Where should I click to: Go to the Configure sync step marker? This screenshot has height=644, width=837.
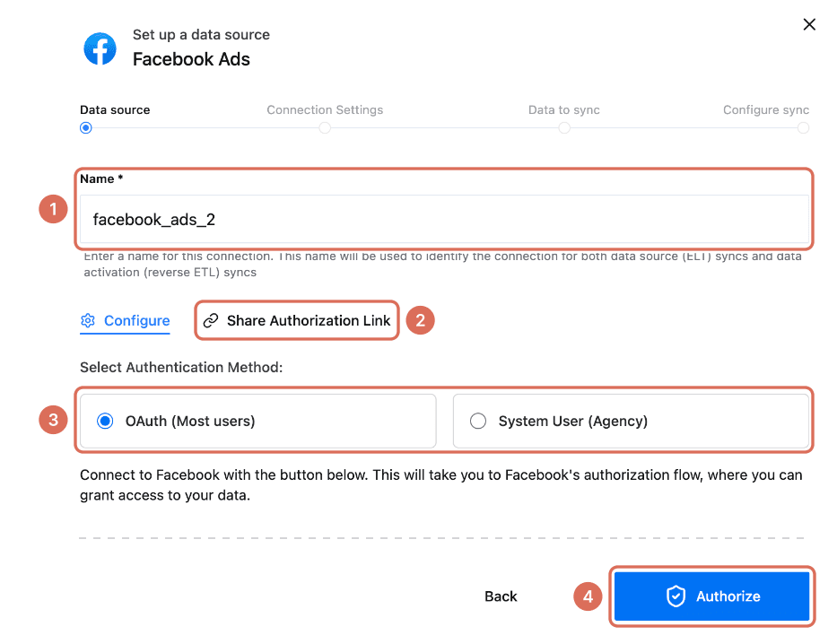point(803,128)
